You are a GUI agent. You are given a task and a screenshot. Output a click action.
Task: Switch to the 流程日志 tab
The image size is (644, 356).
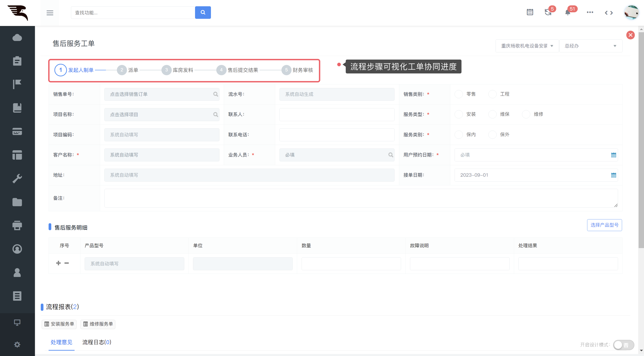pyautogui.click(x=97, y=342)
